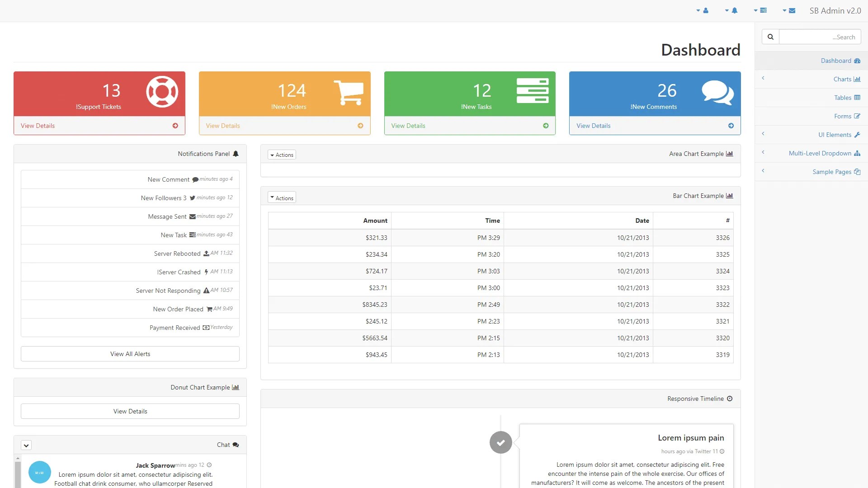Select Charts in the sidebar menu
This screenshot has width=868, height=488.
[811, 79]
